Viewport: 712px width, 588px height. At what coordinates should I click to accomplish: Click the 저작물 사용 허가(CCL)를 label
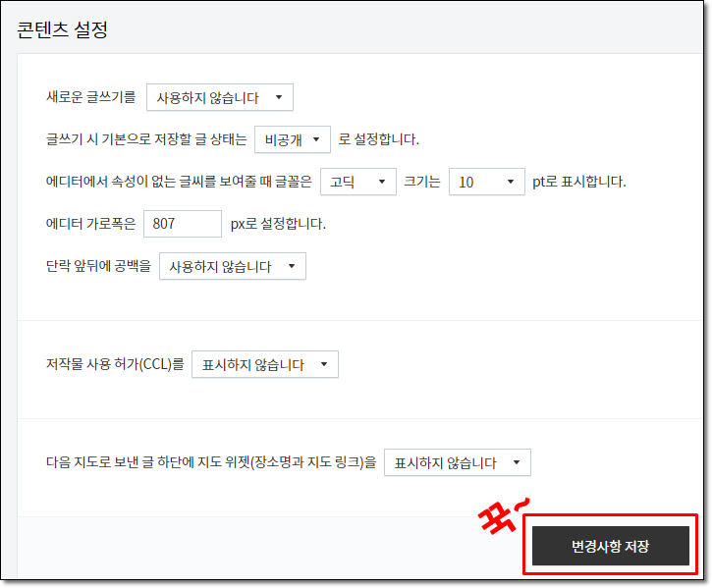(x=115, y=364)
